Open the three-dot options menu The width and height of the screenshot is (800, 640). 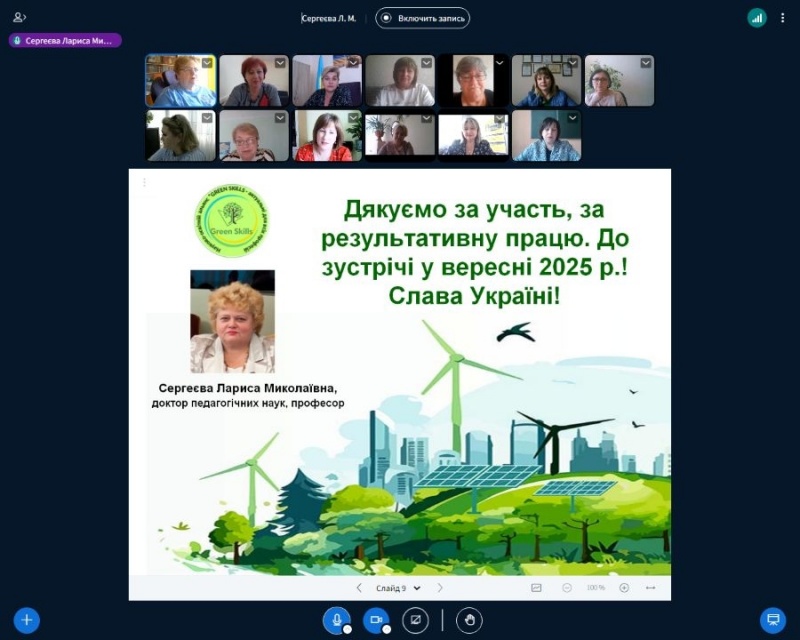[x=784, y=18]
